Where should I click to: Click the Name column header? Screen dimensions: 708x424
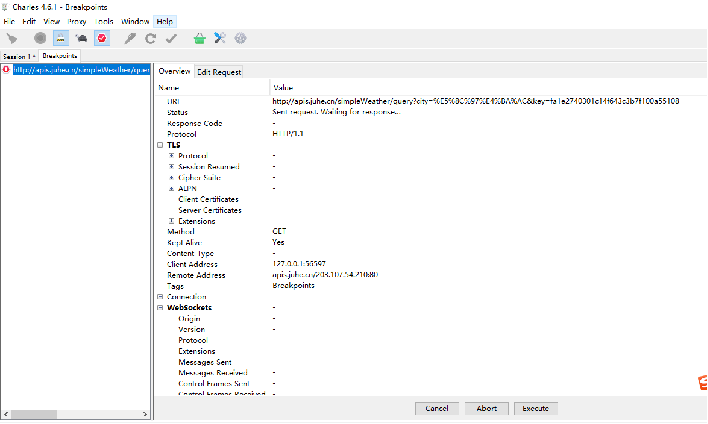coord(212,88)
